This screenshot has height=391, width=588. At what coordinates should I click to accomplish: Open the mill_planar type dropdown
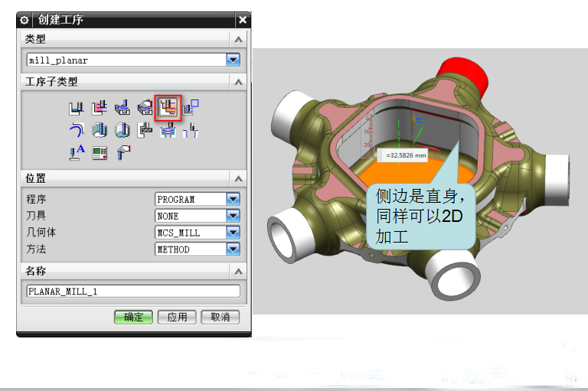point(233,59)
